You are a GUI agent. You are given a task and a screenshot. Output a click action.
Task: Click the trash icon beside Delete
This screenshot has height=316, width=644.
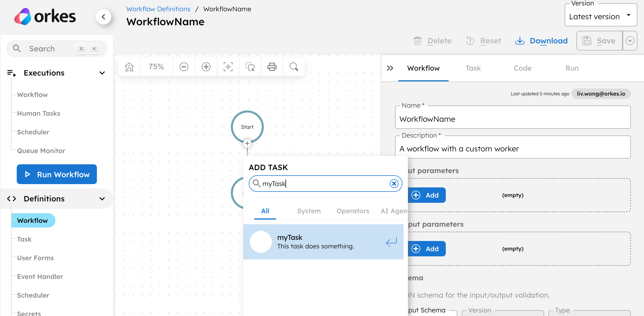(418, 41)
